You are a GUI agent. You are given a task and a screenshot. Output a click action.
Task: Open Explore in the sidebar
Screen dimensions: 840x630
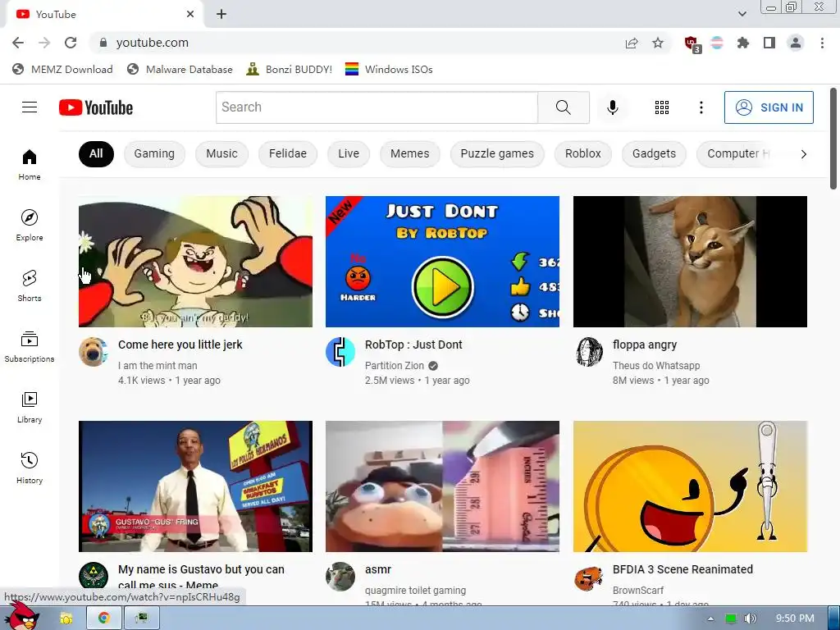(x=30, y=225)
